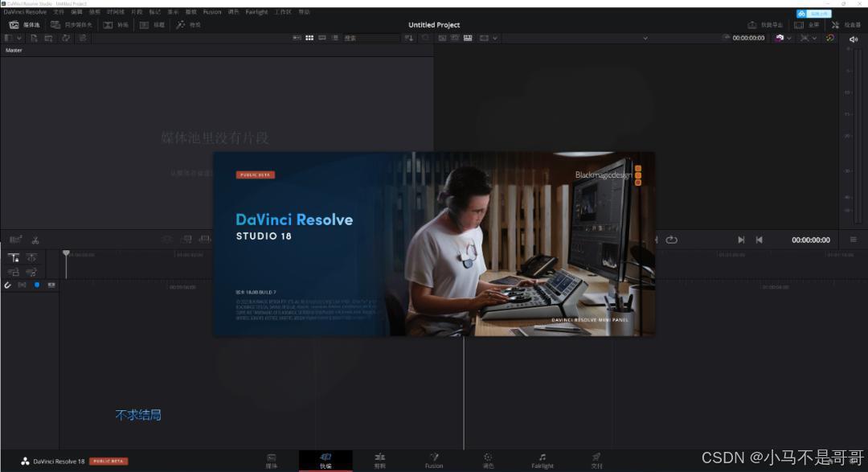The width and height of the screenshot is (868, 472).
Task: Click the viewer tools icon
Action: pos(805,39)
